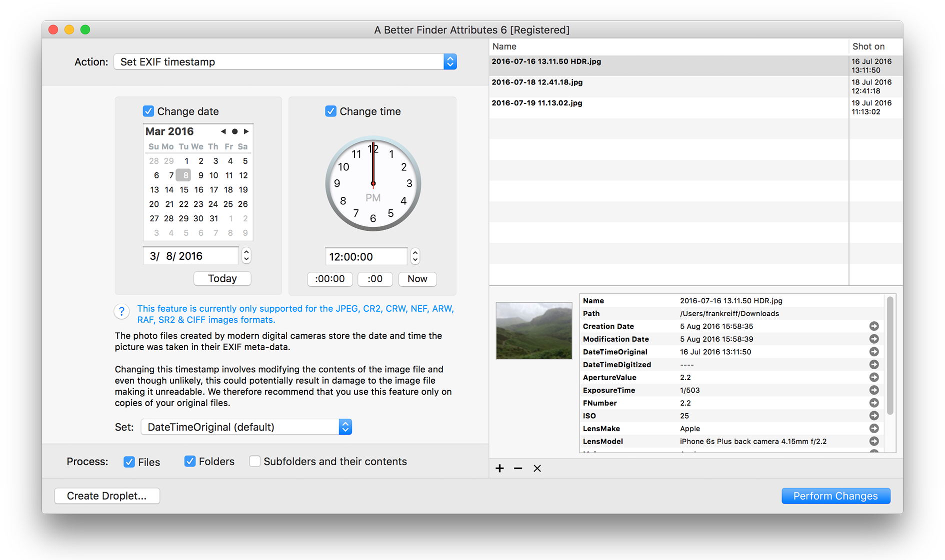
Task: Click the Now button
Action: (417, 279)
